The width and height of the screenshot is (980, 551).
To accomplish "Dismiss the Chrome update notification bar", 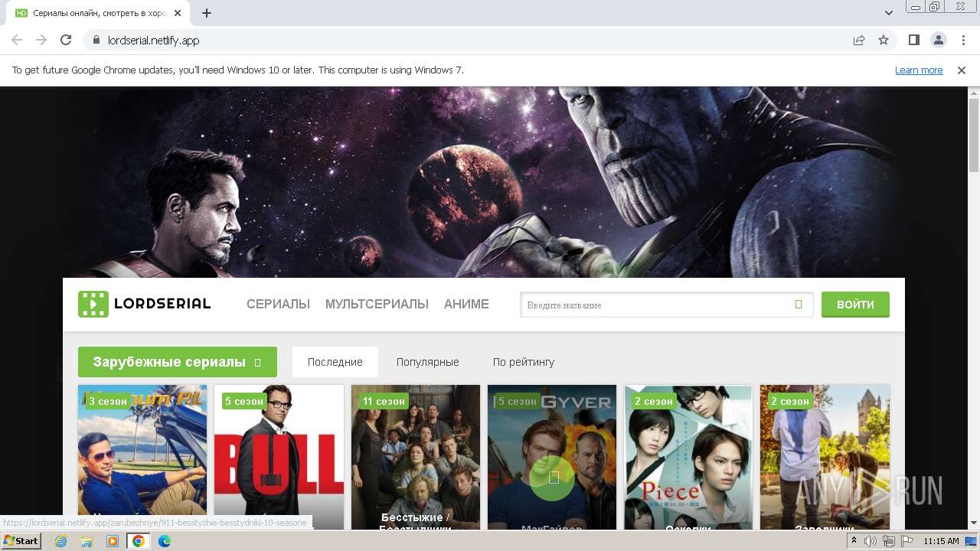I will coord(962,70).
